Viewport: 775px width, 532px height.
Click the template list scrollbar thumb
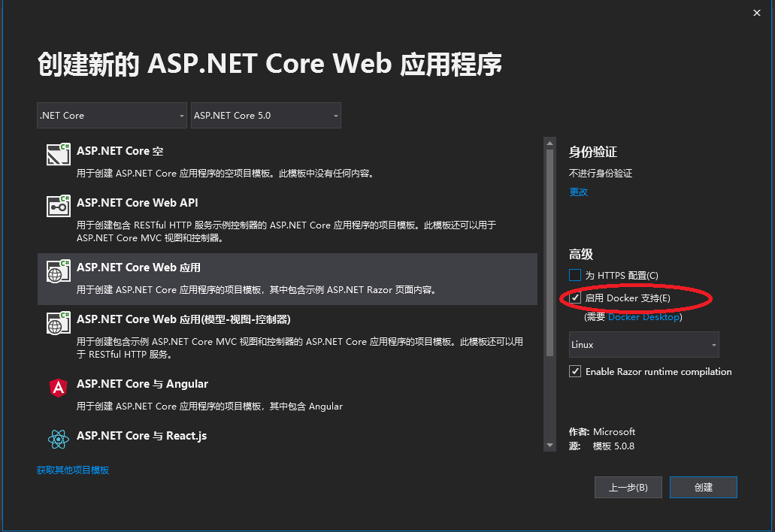pyautogui.click(x=549, y=252)
